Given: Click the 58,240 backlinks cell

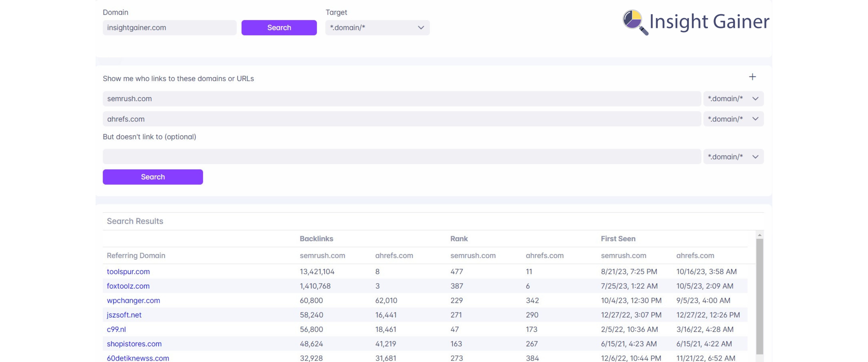Looking at the screenshot, I should (x=311, y=315).
